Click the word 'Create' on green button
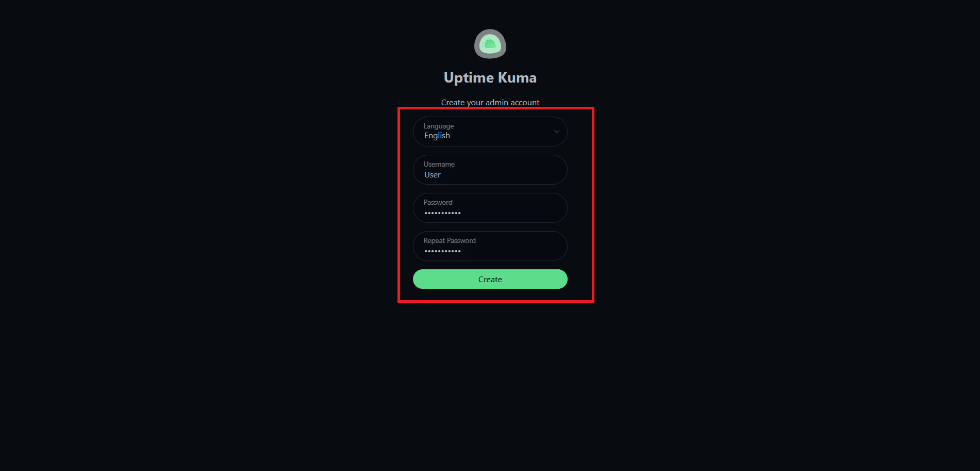980x471 pixels. tap(490, 279)
